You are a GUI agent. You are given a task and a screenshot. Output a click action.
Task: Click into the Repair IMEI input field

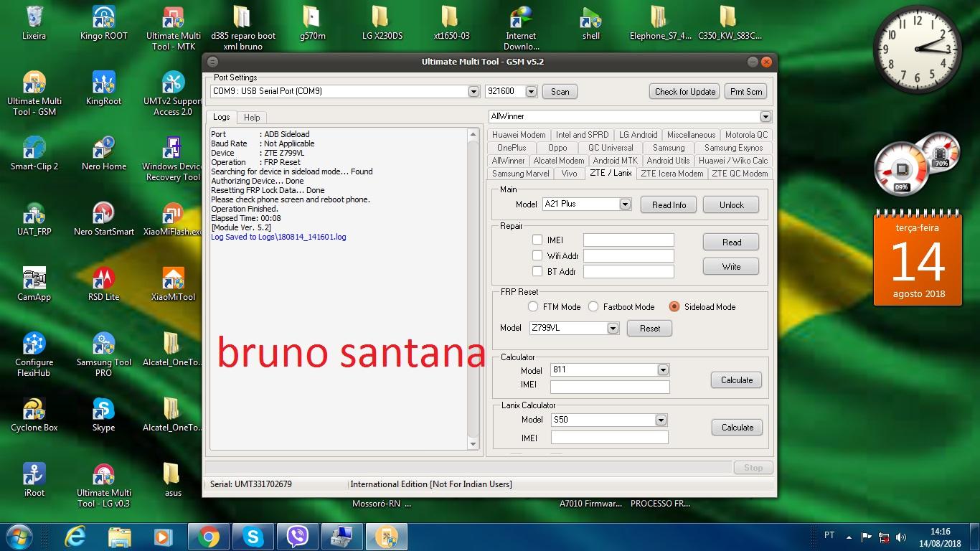[628, 240]
